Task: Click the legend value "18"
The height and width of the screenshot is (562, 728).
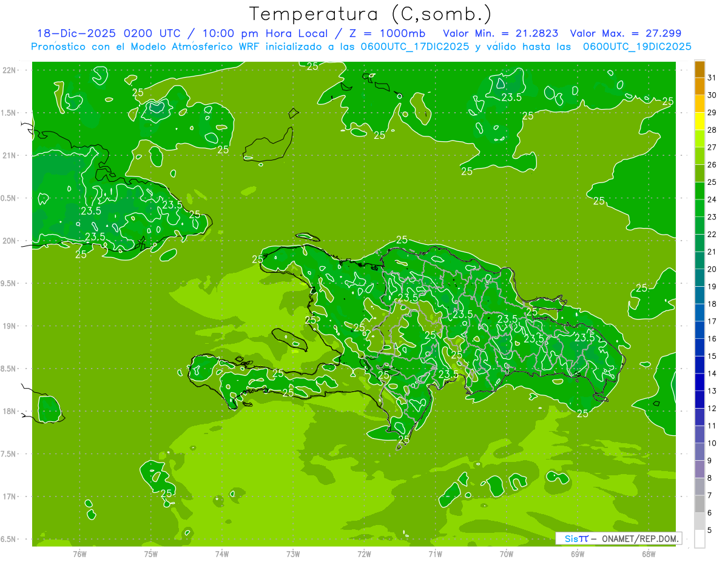Action: tap(712, 304)
